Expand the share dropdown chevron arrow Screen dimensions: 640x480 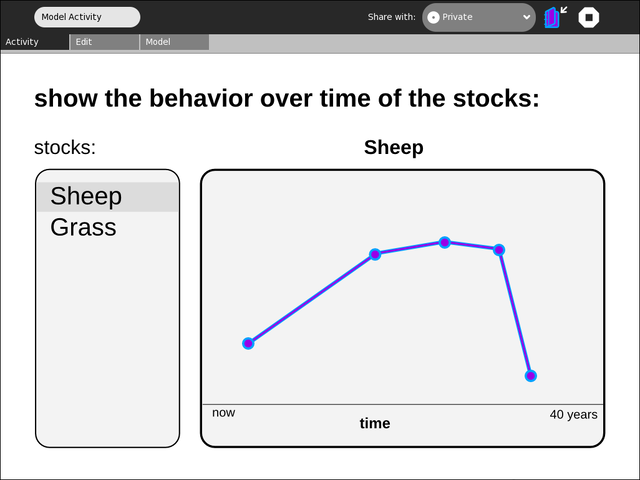527,17
